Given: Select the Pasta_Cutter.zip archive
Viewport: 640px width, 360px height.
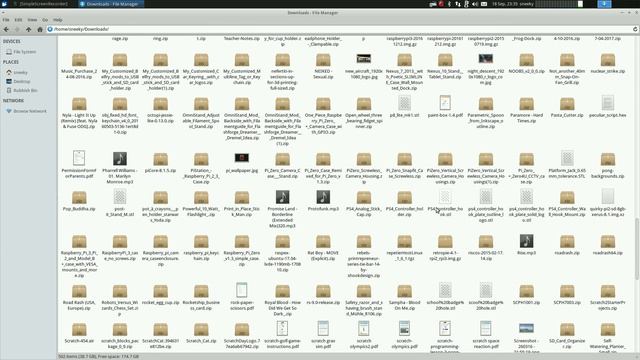Looking at the screenshot, I should (567, 104).
